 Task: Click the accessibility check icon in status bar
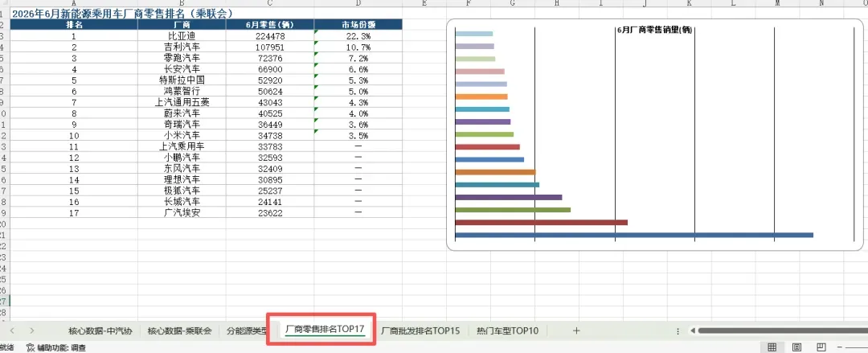click(x=31, y=348)
